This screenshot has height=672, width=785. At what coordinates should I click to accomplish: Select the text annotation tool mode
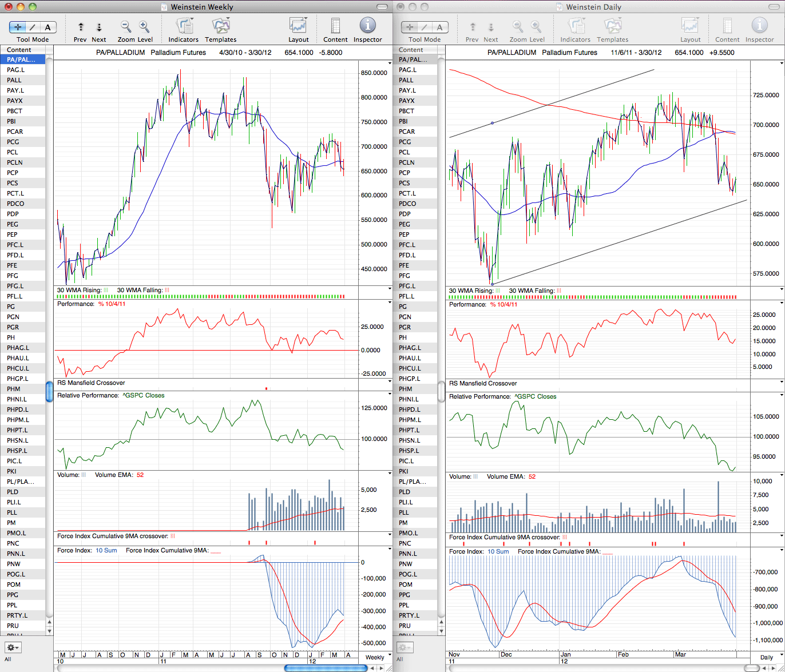[x=48, y=27]
